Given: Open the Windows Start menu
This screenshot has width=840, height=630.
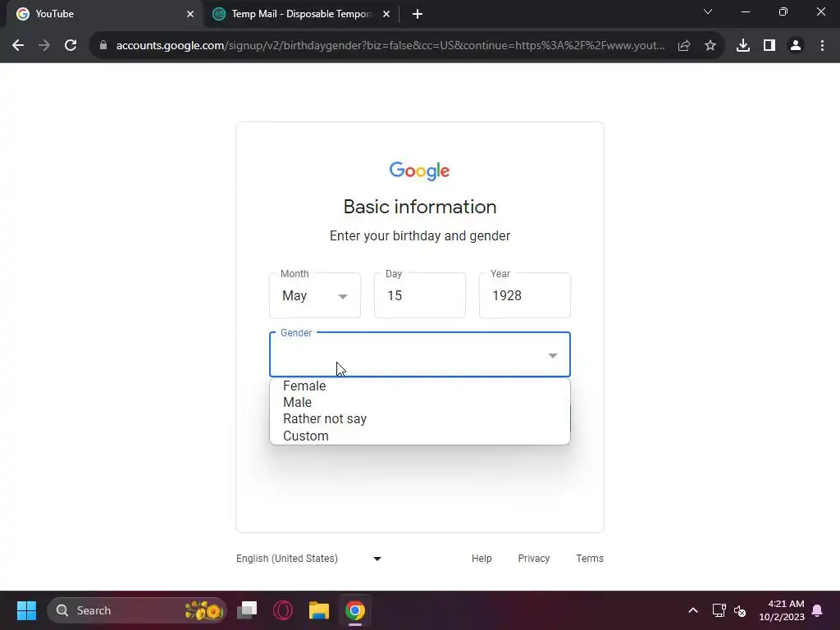Looking at the screenshot, I should click(26, 610).
